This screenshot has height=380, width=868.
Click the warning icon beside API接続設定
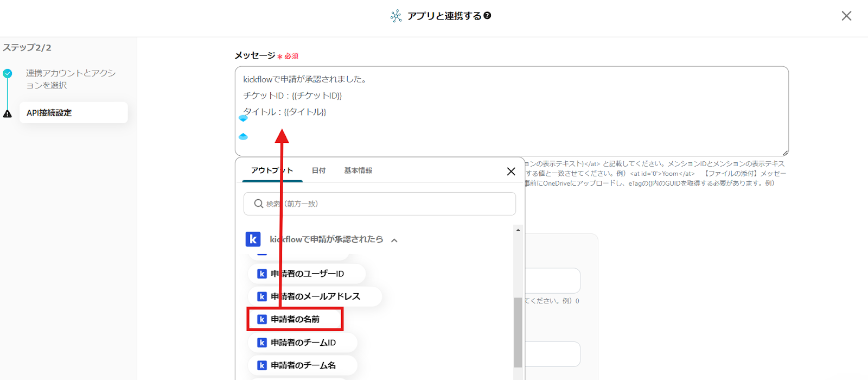pyautogui.click(x=7, y=113)
